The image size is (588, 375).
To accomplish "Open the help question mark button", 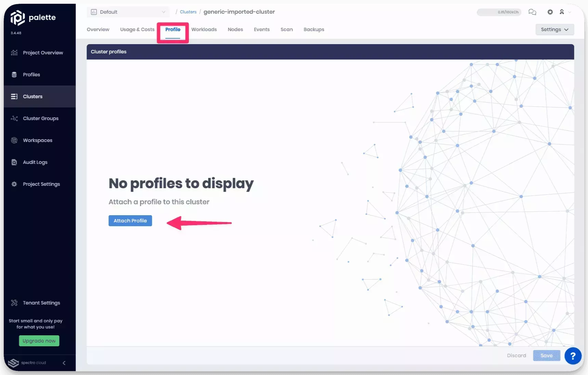I will pyautogui.click(x=573, y=356).
